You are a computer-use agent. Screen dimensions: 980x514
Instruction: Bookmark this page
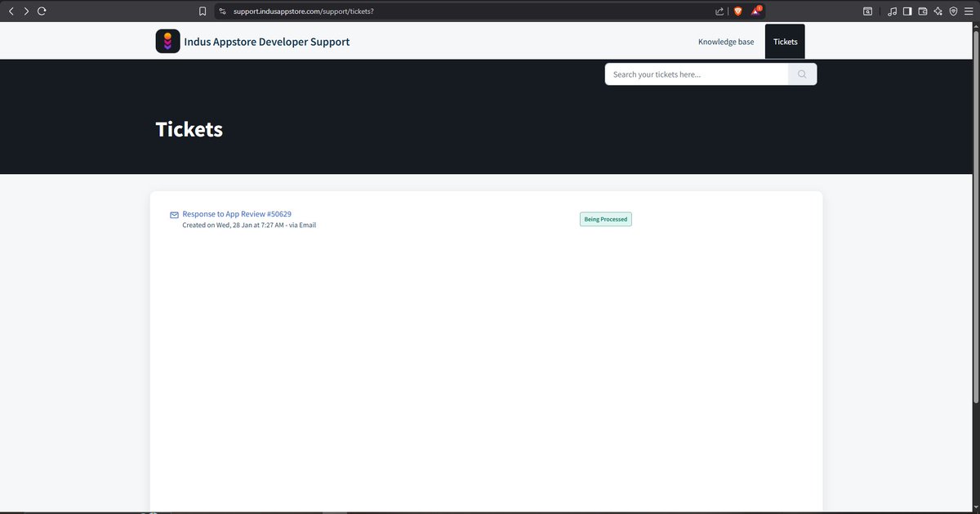(x=203, y=11)
